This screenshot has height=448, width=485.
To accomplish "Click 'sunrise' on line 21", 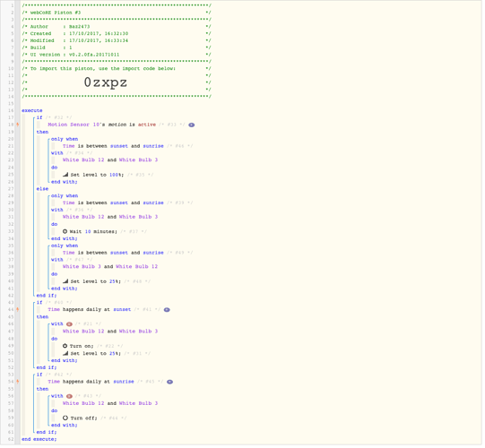I will pos(153,147).
